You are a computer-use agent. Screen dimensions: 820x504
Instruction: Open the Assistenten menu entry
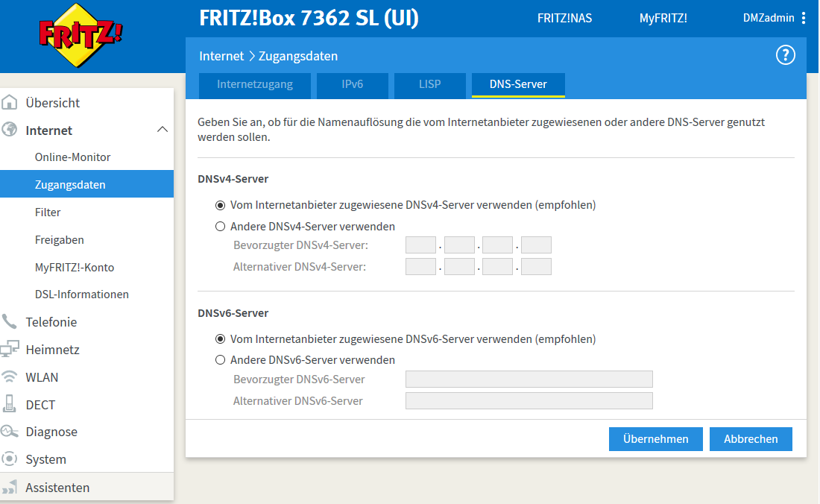(57, 488)
